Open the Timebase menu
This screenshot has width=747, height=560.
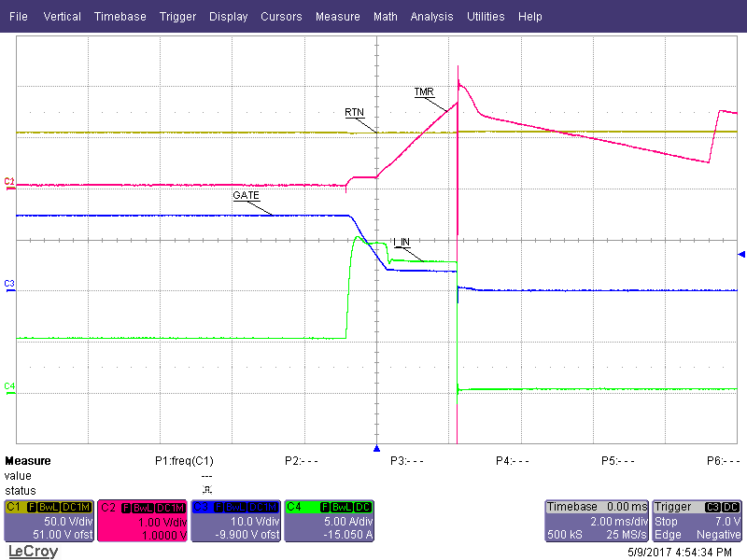(x=120, y=17)
